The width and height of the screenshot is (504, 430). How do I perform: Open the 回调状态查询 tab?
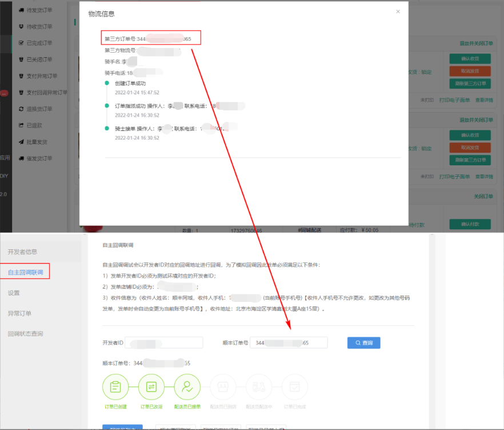(x=25, y=333)
